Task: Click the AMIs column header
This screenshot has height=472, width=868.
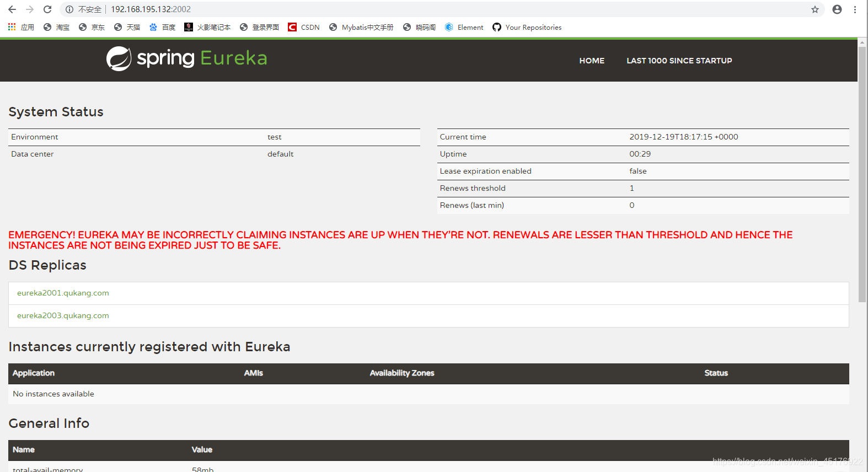Action: 254,373
